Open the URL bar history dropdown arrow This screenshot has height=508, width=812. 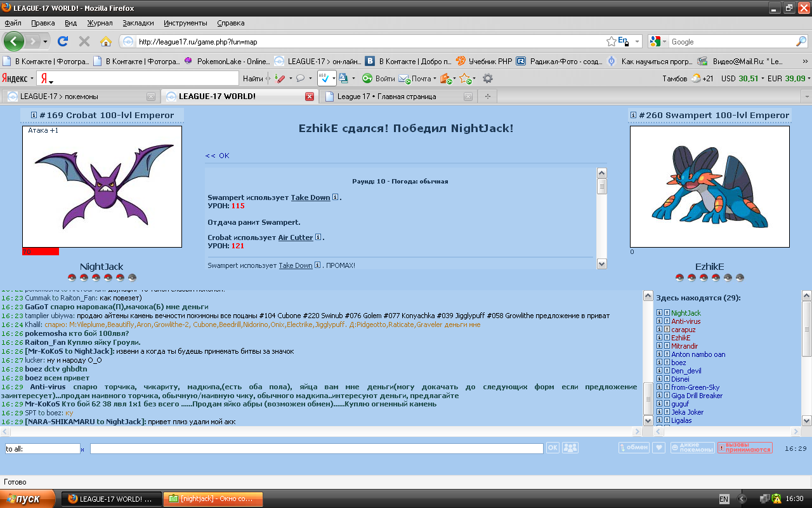click(x=637, y=42)
